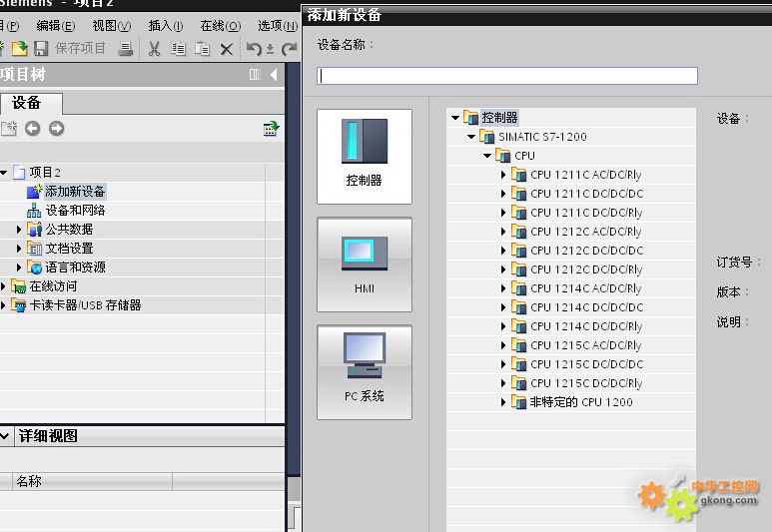Open the 在线(O) menu
772x532 pixels.
pyautogui.click(x=221, y=26)
